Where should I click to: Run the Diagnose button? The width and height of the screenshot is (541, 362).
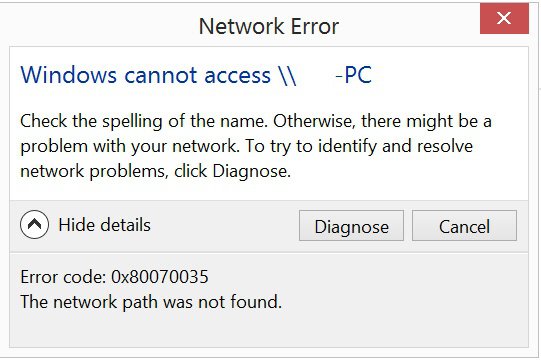351,226
